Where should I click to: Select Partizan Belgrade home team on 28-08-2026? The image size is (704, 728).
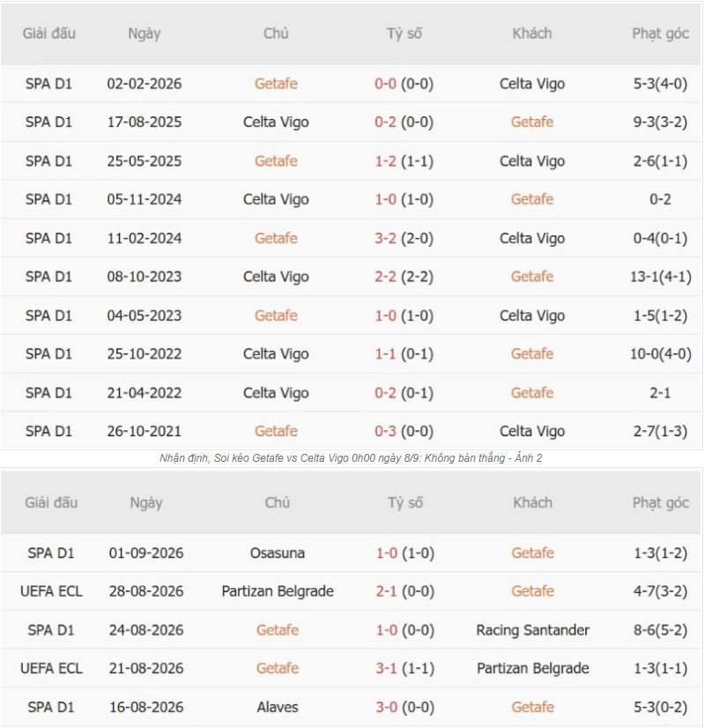pyautogui.click(x=278, y=591)
